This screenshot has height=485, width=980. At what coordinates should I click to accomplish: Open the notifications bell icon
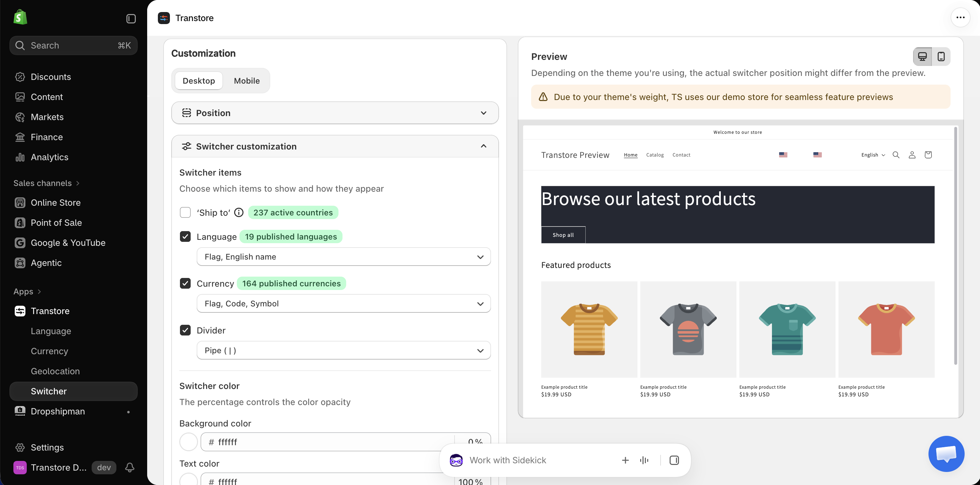tap(130, 467)
